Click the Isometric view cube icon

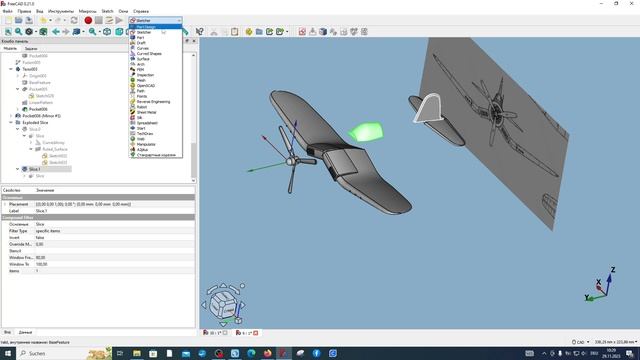pyautogui.click(x=107, y=31)
